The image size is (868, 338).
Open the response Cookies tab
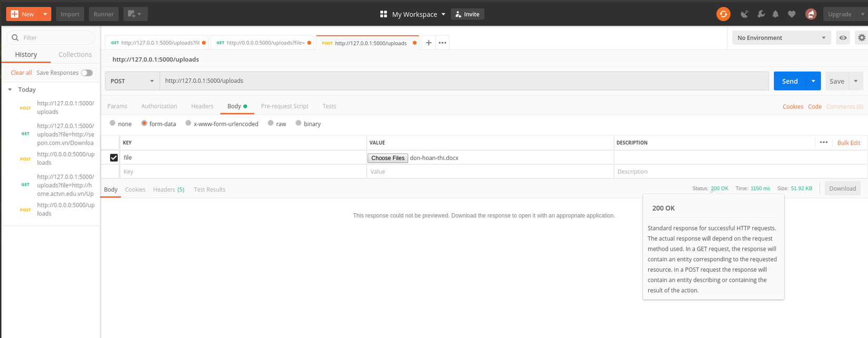pos(135,190)
